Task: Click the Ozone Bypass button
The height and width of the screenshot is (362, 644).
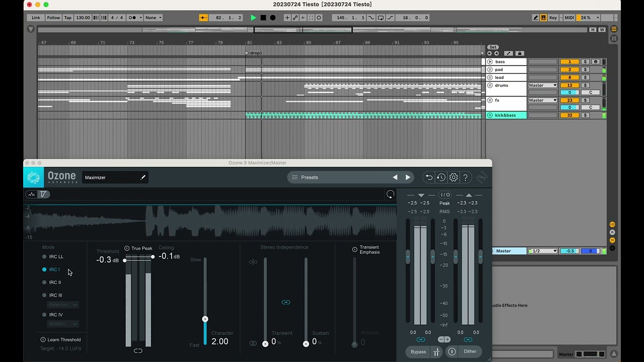Action: (418, 352)
